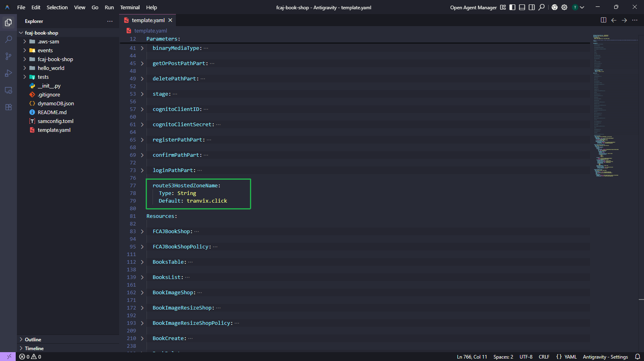Open the Edit menu
The height and width of the screenshot is (361, 644).
click(x=36, y=7)
